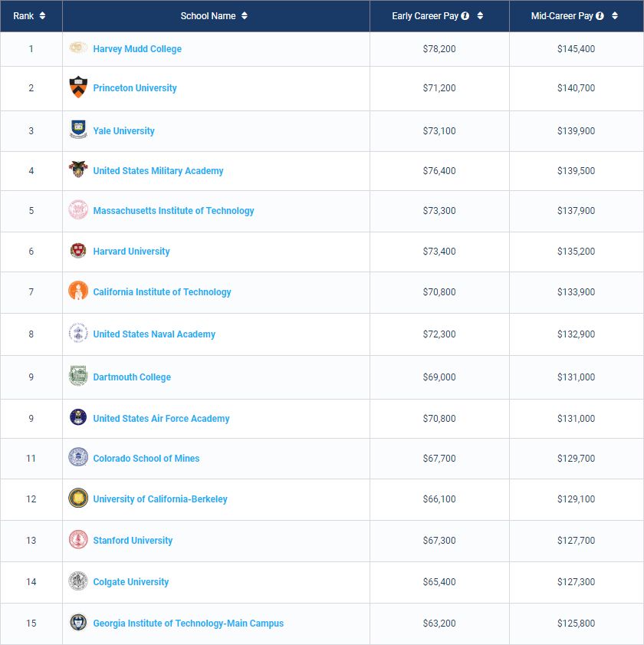Select rank 15 cell
Viewport: 644px width, 645px height.
[31, 624]
